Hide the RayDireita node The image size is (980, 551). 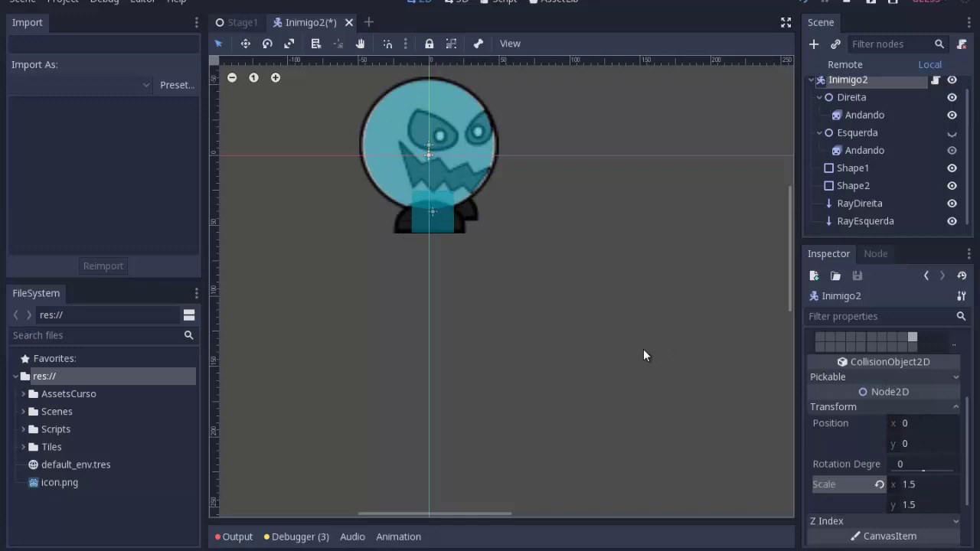952,204
